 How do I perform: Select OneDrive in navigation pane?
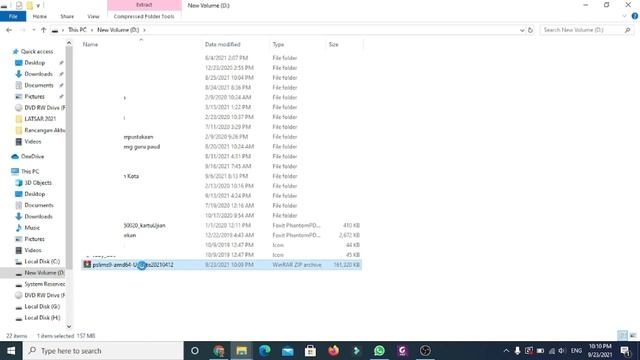tap(32, 156)
